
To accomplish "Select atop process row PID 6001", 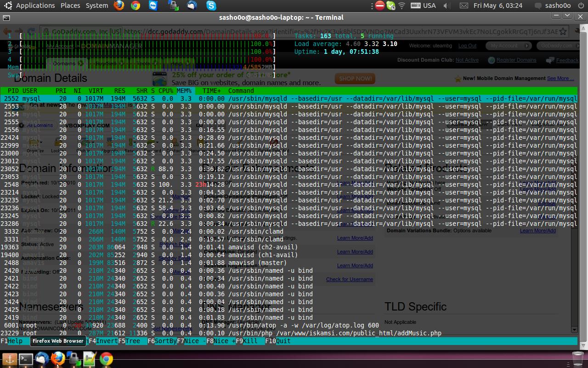I will click(x=288, y=325).
